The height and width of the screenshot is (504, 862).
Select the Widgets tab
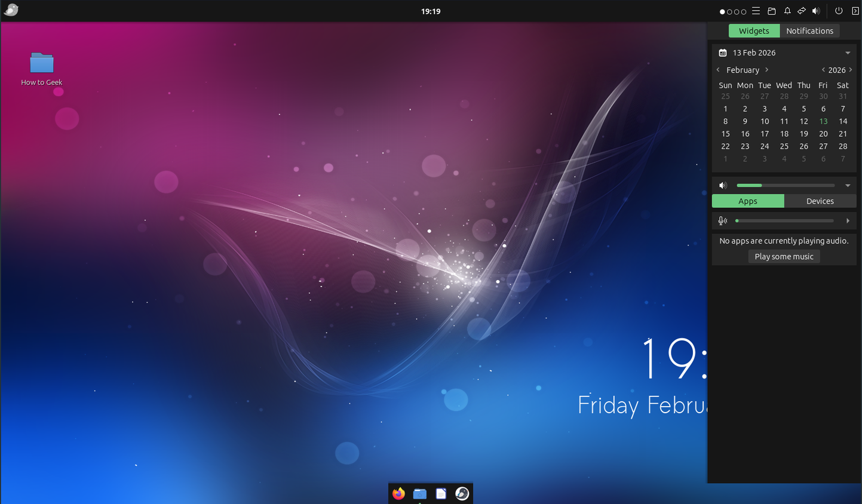tap(754, 31)
